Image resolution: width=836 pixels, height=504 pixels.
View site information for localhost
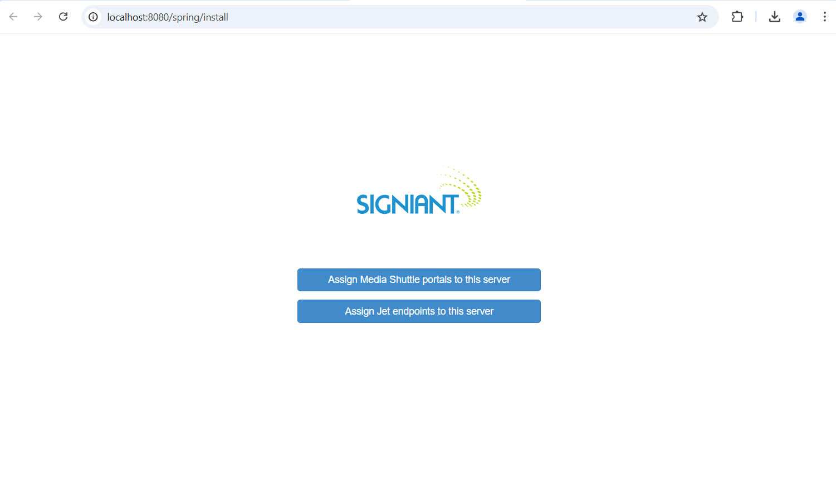[94, 17]
